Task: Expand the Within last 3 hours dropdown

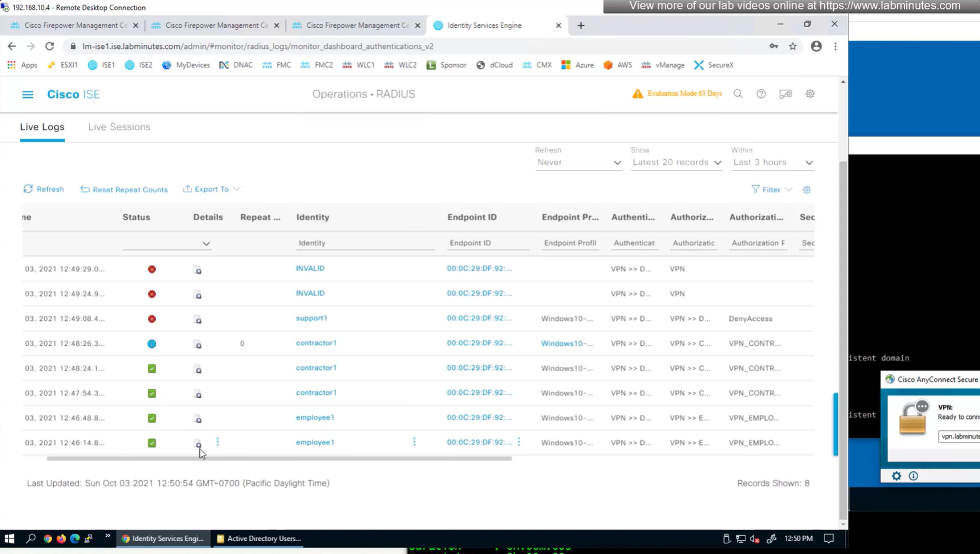Action: [x=772, y=163]
